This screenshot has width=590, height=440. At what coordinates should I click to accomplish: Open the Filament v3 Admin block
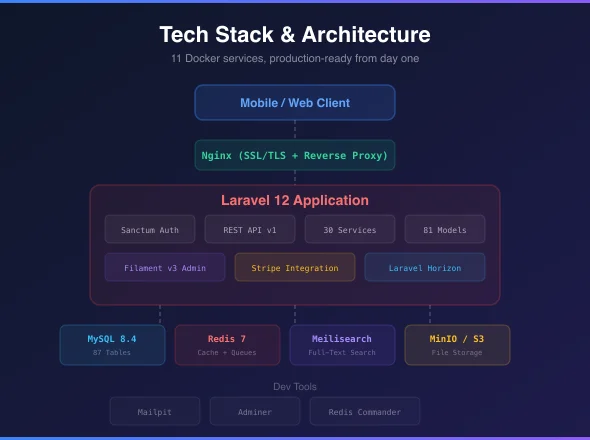pyautogui.click(x=165, y=267)
